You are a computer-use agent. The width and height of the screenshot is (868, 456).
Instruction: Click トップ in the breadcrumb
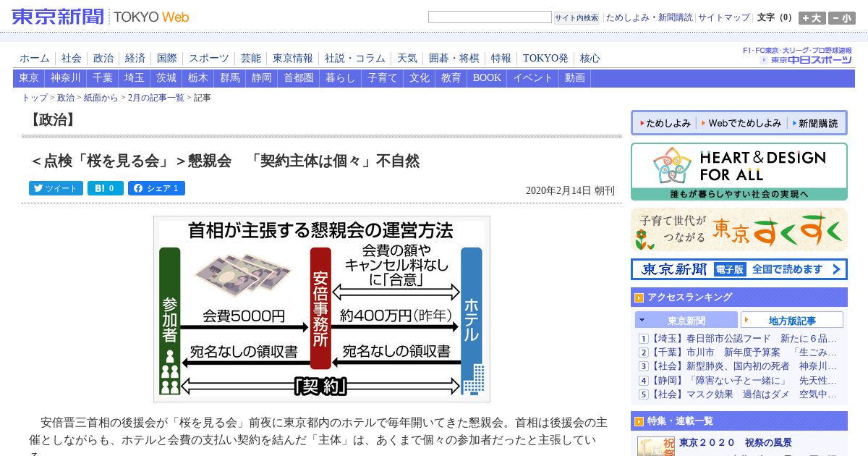click(35, 98)
